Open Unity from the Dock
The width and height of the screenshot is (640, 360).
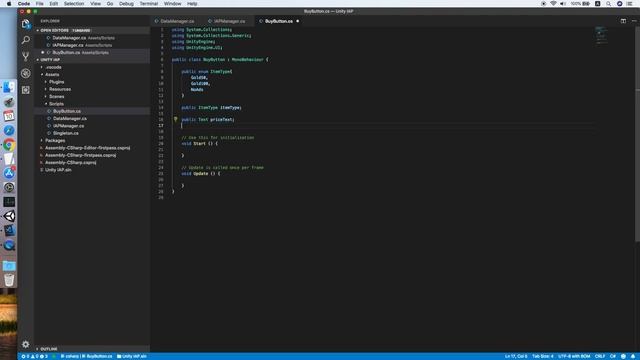pos(9,216)
